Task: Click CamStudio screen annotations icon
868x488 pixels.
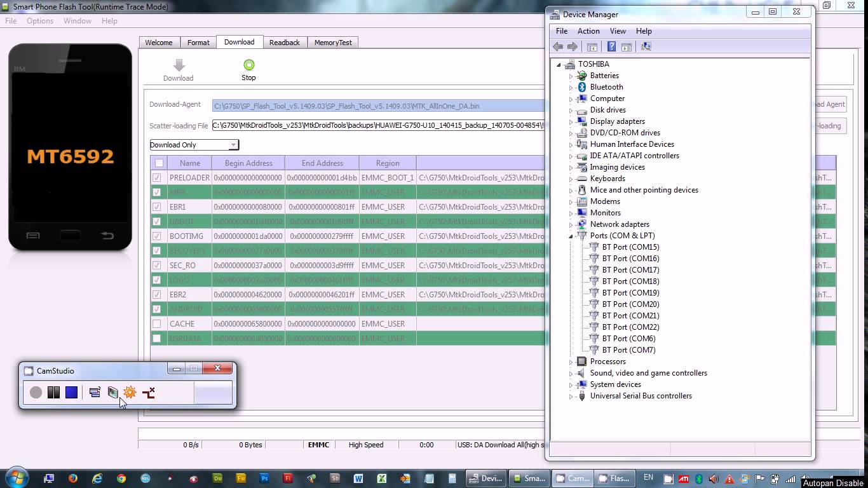Action: tap(112, 393)
